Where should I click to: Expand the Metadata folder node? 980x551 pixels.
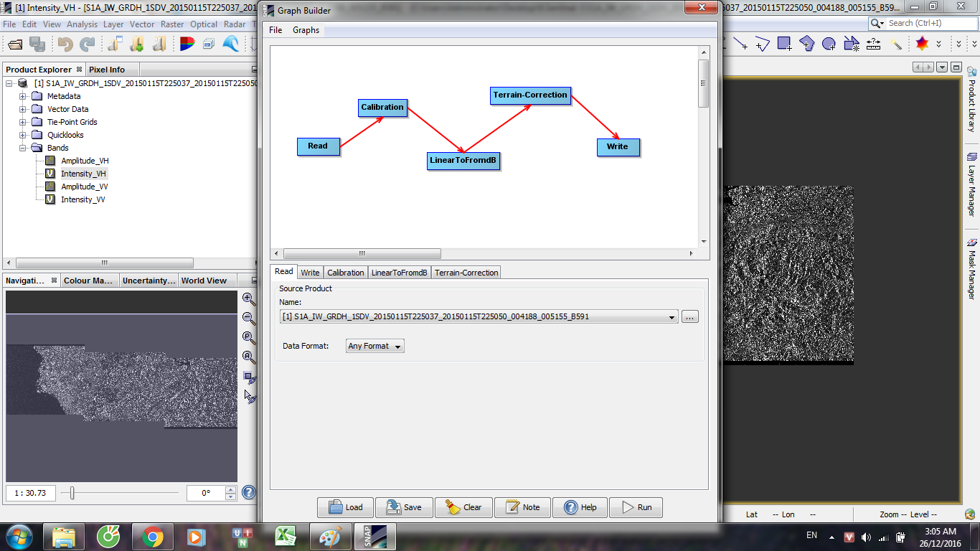pyautogui.click(x=23, y=96)
